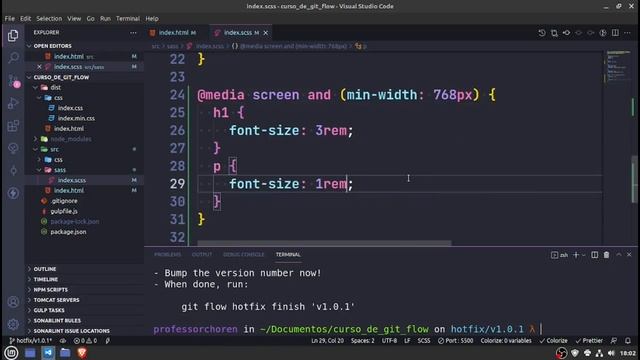Toggle Live Server on Port 5500
Image resolution: width=640 pixels, height=360 pixels.
456,340
